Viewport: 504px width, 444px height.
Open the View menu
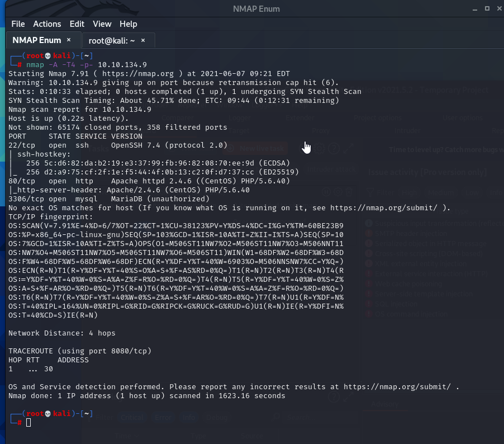[102, 24]
